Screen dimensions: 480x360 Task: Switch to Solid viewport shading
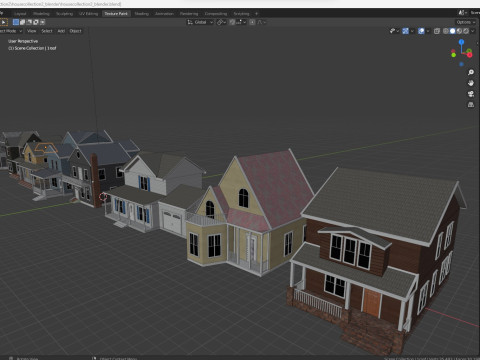[x=452, y=31]
